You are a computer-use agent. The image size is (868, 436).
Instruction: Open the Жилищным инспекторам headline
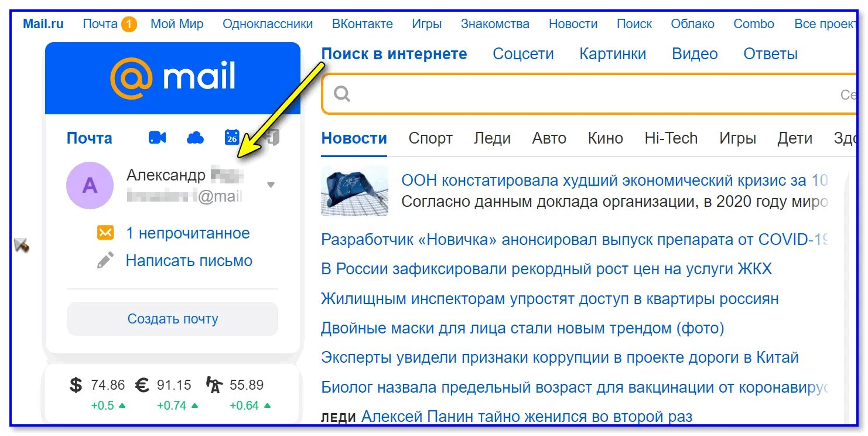point(550,299)
